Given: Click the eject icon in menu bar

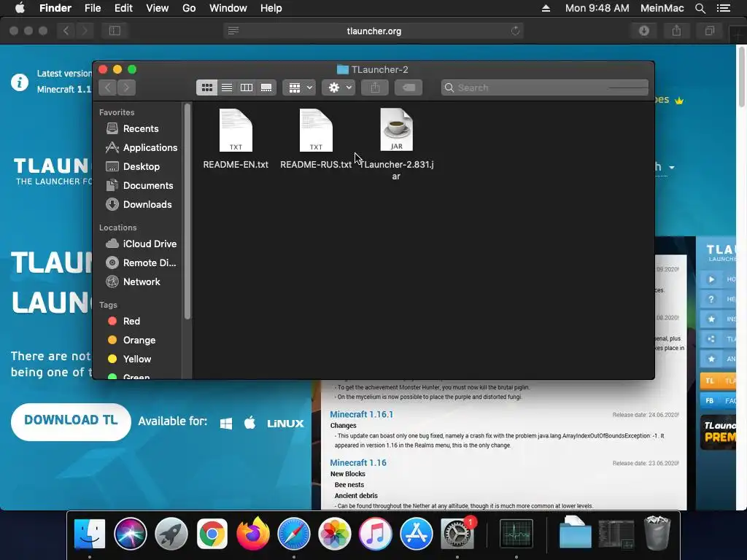Looking at the screenshot, I should pyautogui.click(x=546, y=8).
